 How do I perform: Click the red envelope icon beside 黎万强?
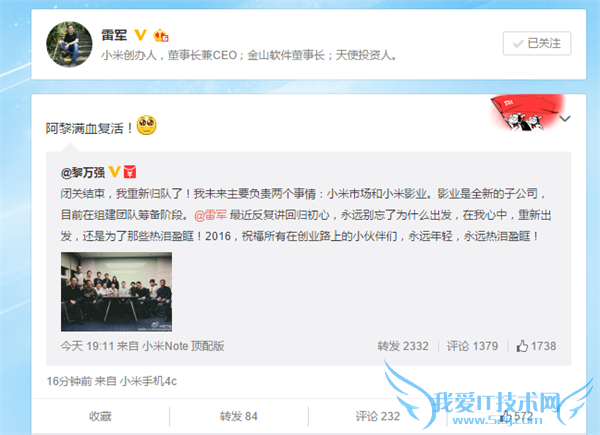click(130, 172)
